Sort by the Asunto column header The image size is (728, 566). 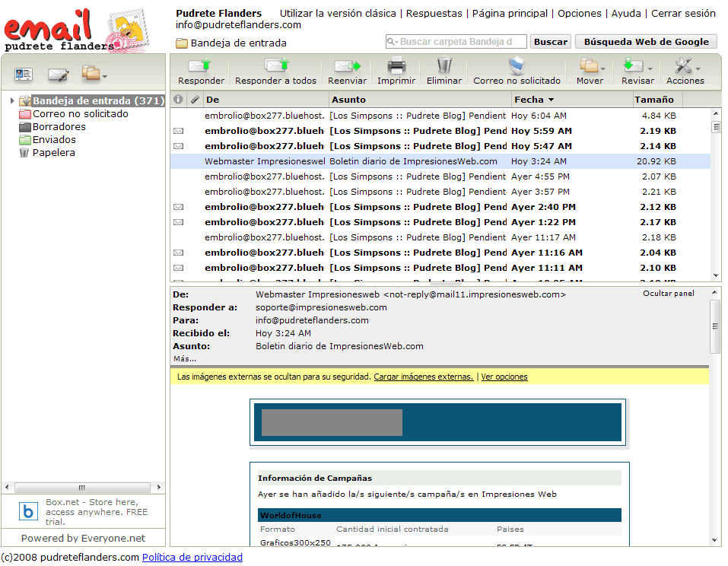point(421,100)
